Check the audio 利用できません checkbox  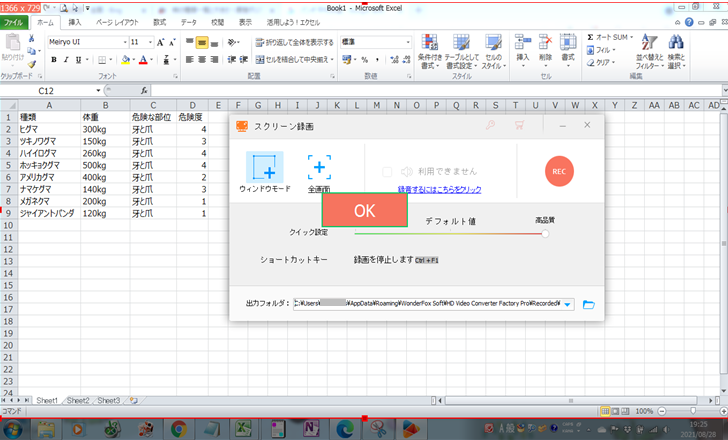[x=387, y=172]
